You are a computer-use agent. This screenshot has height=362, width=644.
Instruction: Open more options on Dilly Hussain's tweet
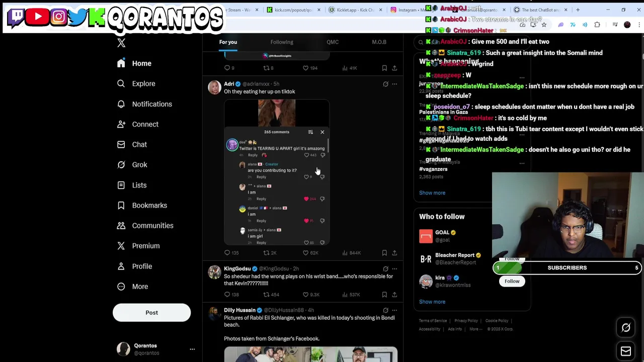coord(394,310)
